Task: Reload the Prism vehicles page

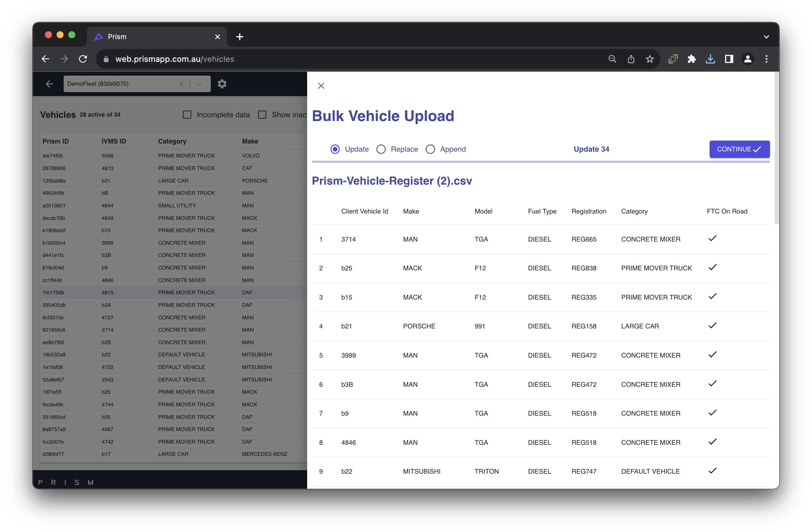Action: (x=83, y=59)
